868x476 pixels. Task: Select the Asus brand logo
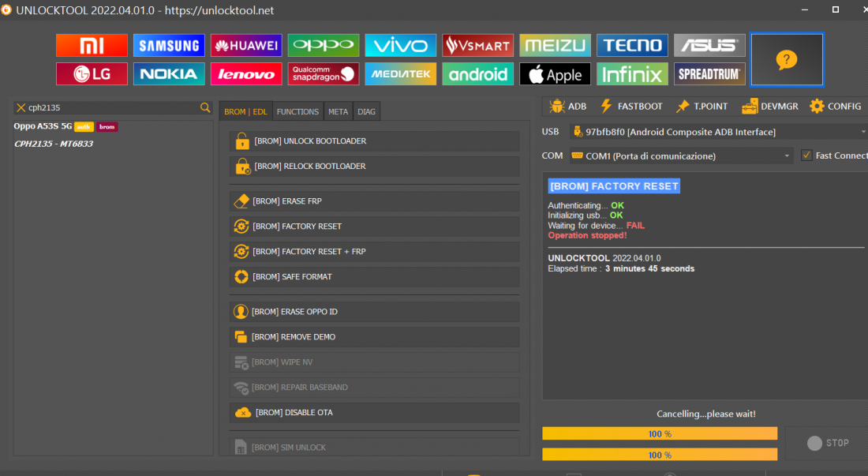[709, 45]
